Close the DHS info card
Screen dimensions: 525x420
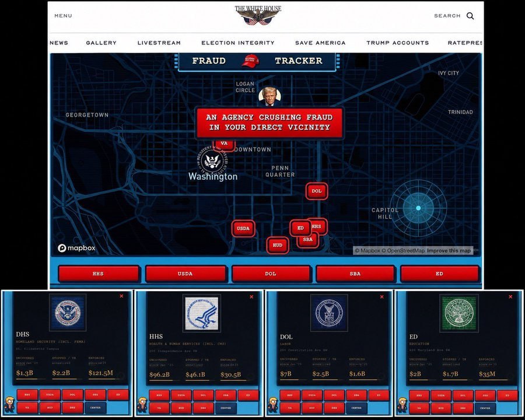pyautogui.click(x=121, y=296)
